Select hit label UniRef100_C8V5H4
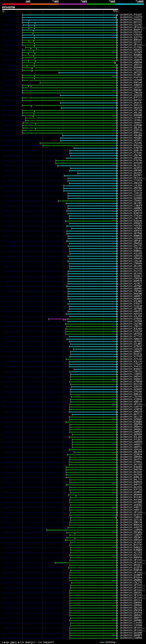 coord(131,321)
